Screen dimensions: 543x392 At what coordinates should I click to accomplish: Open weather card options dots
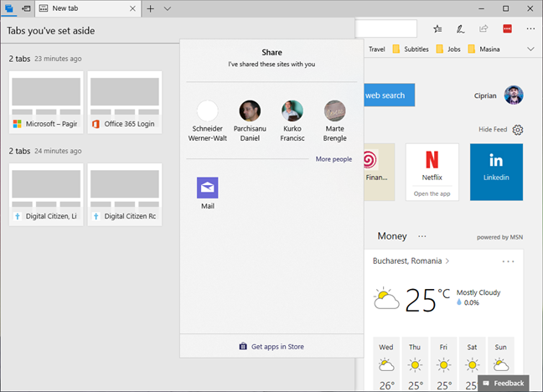coord(508,261)
